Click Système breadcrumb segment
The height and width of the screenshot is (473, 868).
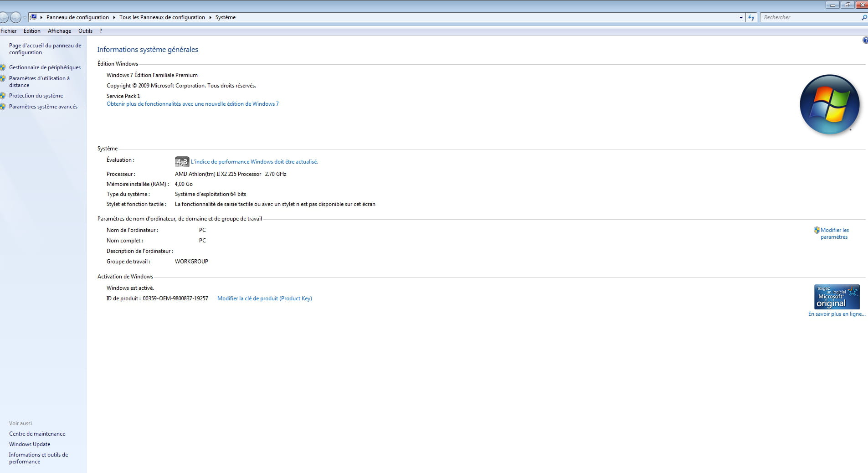pyautogui.click(x=226, y=17)
